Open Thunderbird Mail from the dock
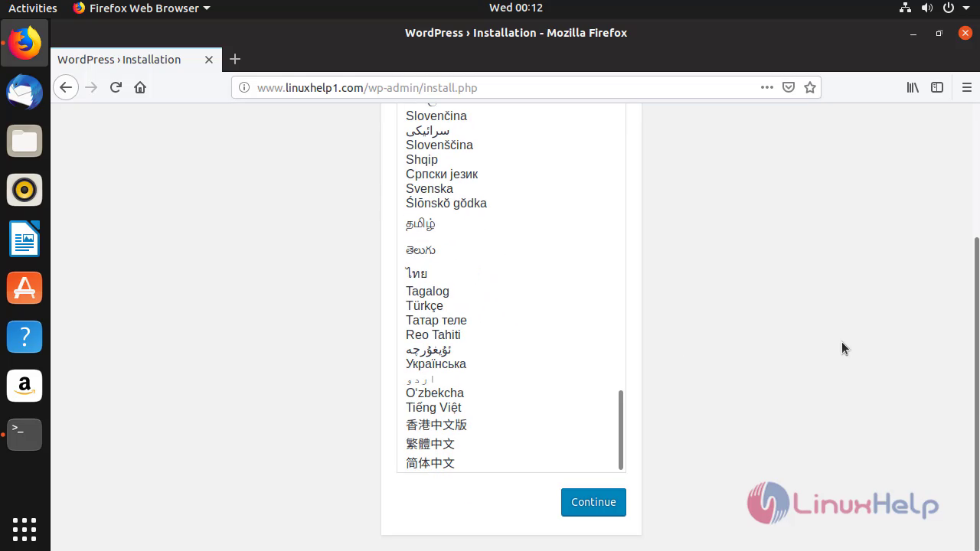Screen dimensions: 980x551 24,93
